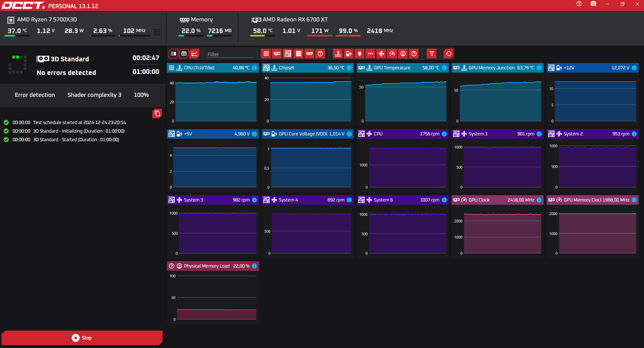Toggle the motherboard sensor filter
Viewport: 644px width, 348px height.
point(288,54)
